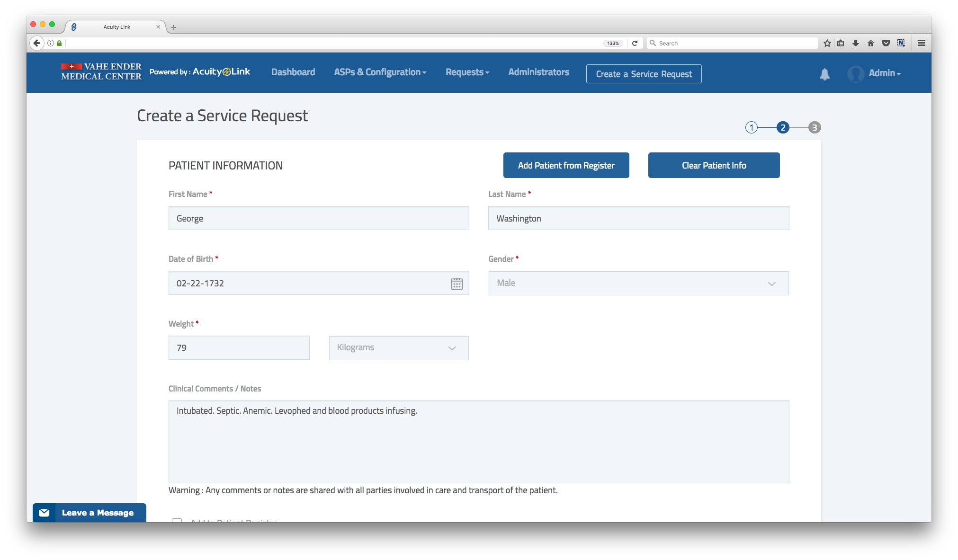Expand the Gender dropdown showing Male

(x=638, y=283)
